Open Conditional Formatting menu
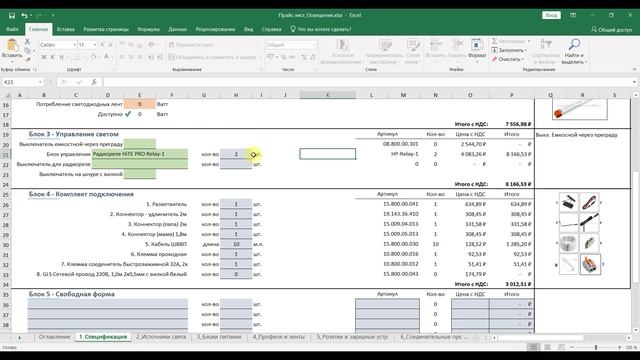Viewport: 640px width, 360px height. (x=342, y=52)
